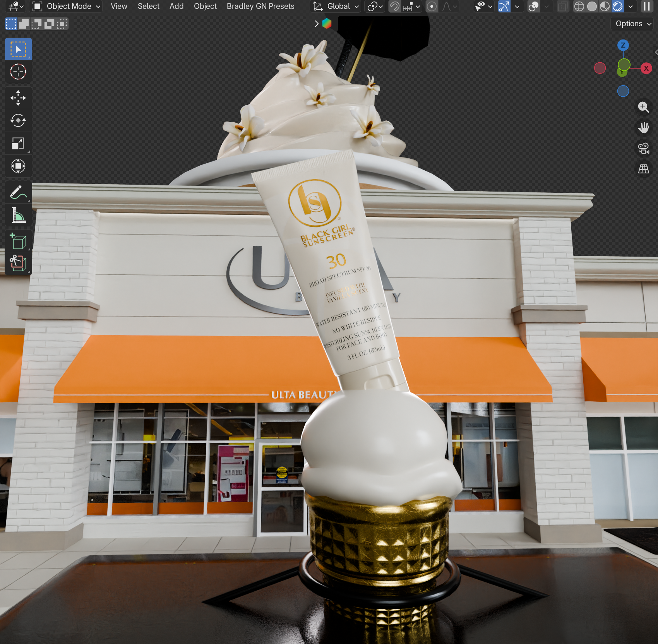This screenshot has width=658, height=644.
Task: Open the Select menu
Action: coord(149,6)
